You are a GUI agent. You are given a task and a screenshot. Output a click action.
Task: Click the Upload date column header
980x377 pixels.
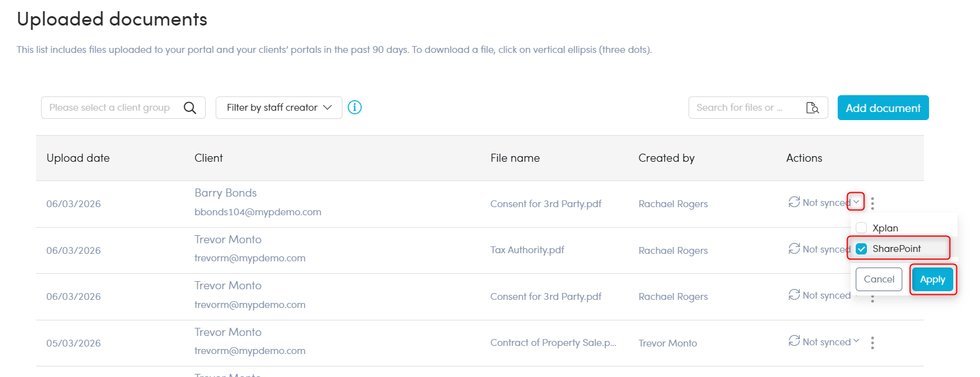point(78,158)
